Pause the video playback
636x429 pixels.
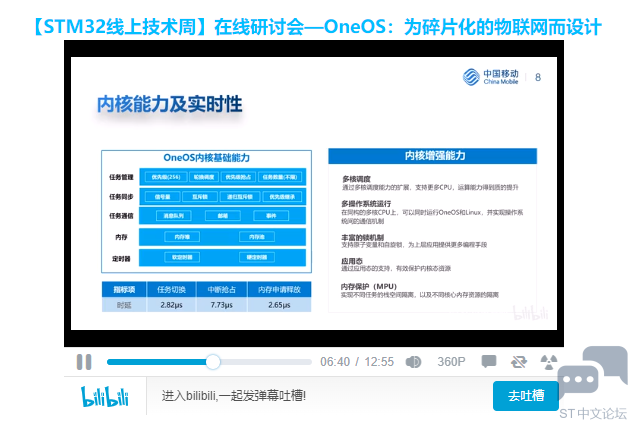coord(84,362)
